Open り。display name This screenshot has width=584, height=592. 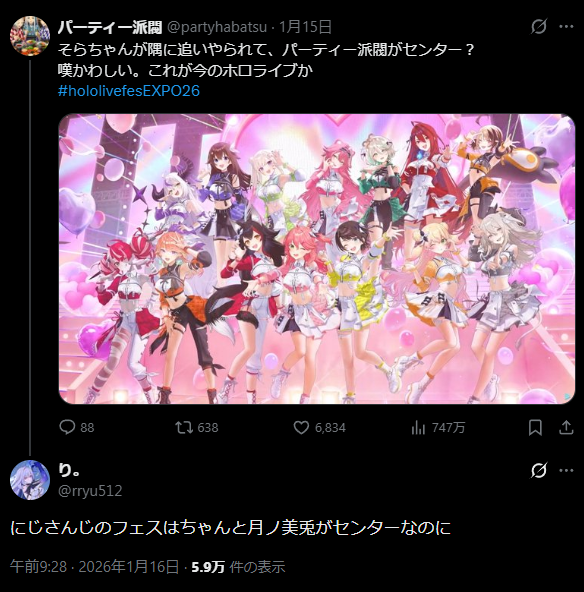[x=69, y=470]
